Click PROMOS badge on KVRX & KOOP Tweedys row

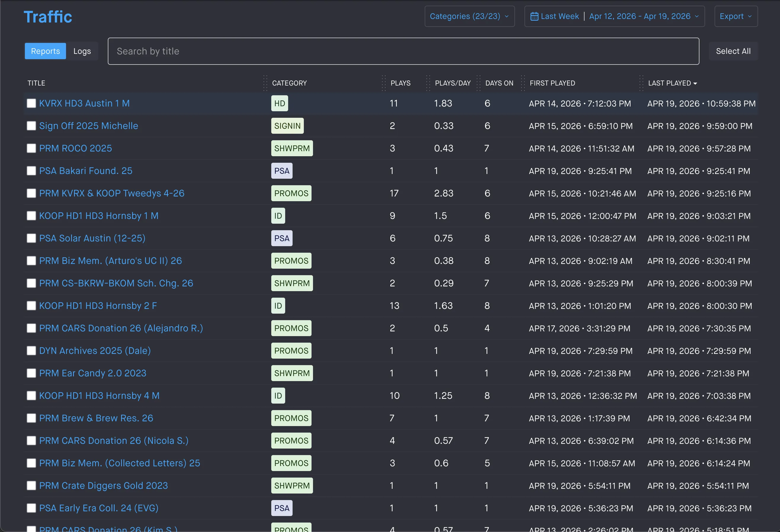[291, 193]
